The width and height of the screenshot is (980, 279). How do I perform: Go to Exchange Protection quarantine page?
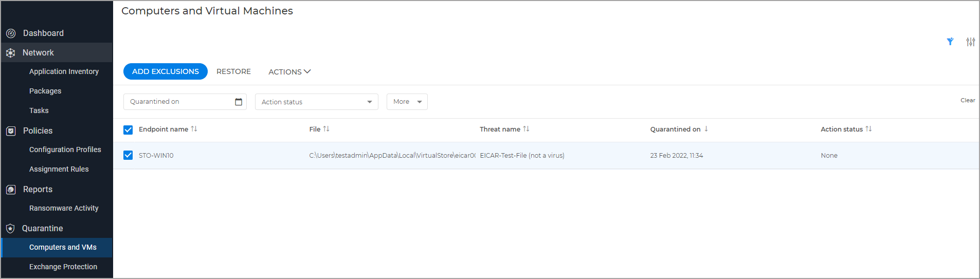tap(63, 267)
